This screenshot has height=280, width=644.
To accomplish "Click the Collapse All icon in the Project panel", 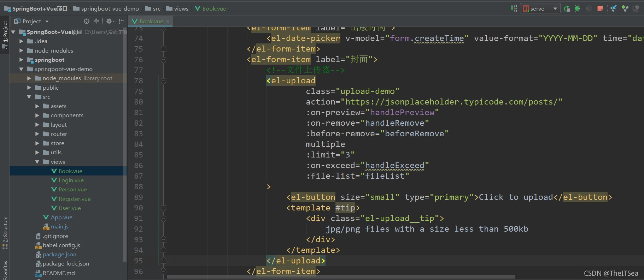I will (x=96, y=21).
